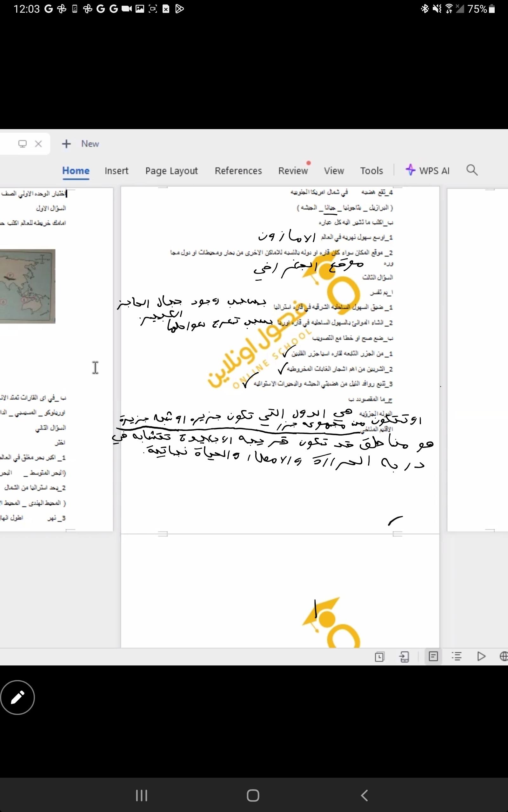Click the send-to-phone icon in status bar
Viewport: 508px width, 812px height.
click(404, 656)
